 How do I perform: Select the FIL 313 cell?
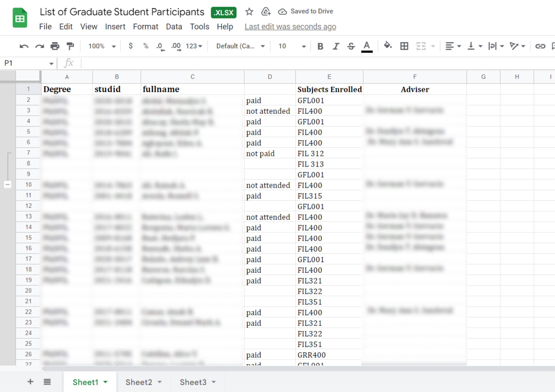(x=329, y=164)
